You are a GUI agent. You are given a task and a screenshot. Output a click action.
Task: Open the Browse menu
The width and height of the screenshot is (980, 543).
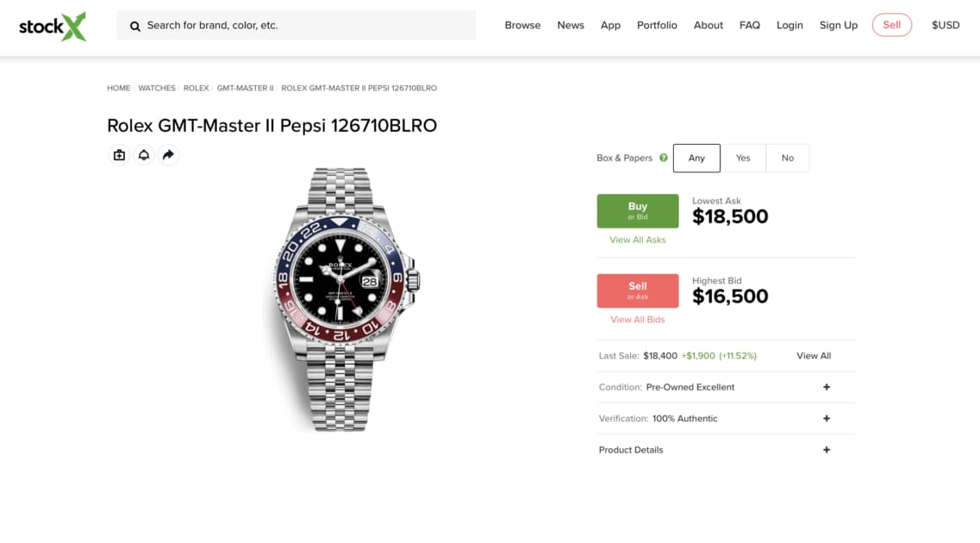(x=522, y=25)
